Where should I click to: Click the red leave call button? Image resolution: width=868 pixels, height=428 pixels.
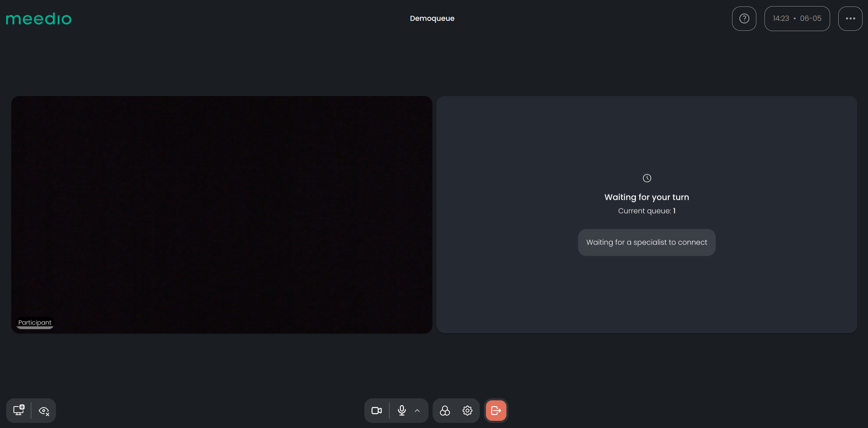tap(496, 411)
